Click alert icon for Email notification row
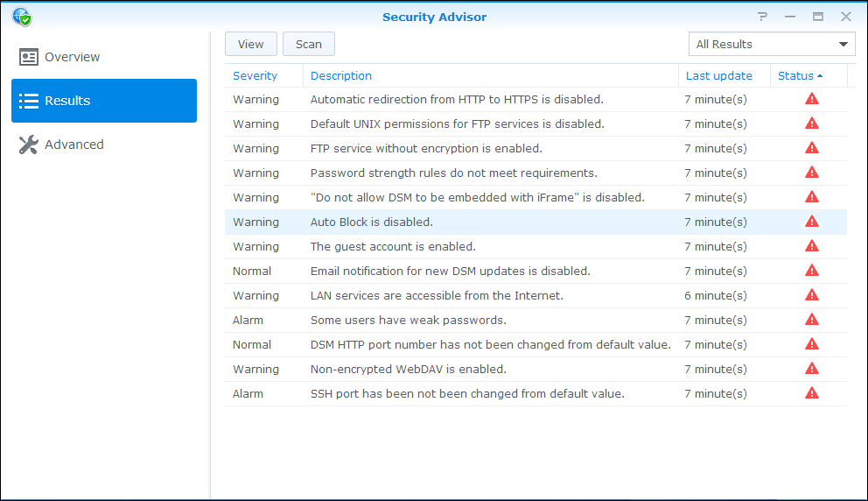868x501 pixels. [x=811, y=271]
